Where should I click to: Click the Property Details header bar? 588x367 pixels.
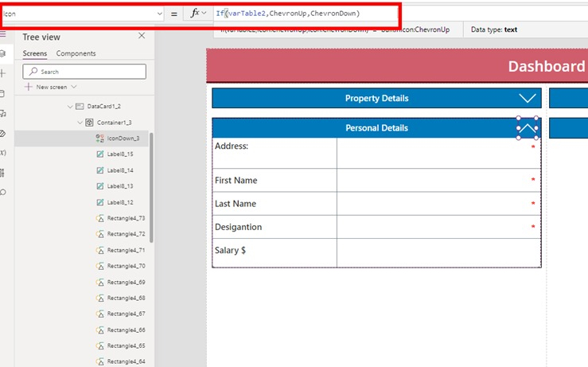coord(376,98)
